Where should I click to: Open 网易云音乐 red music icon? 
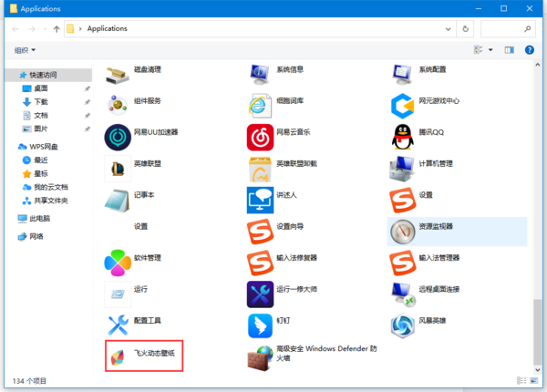point(260,137)
